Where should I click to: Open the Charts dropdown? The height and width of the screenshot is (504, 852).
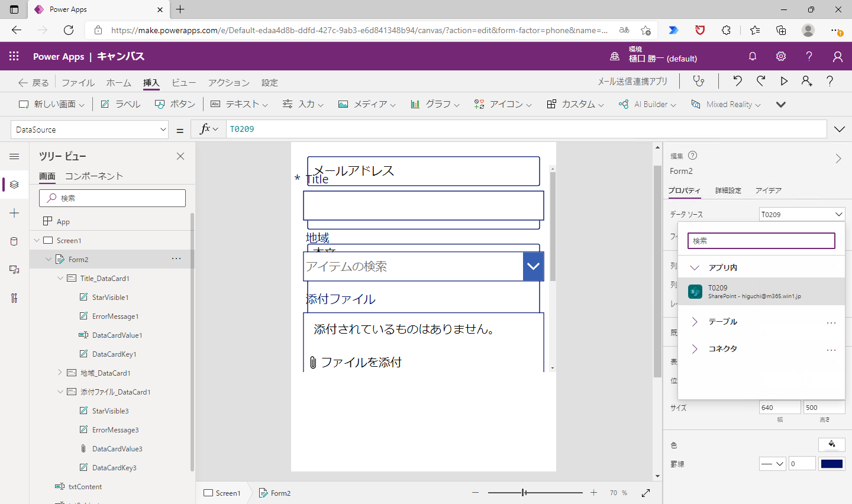(435, 104)
